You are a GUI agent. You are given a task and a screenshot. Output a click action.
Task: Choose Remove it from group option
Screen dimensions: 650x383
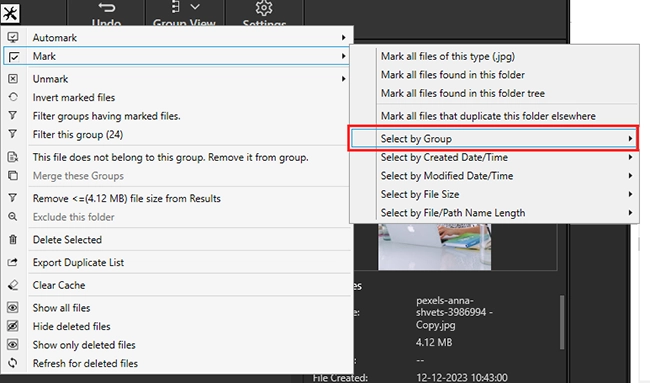[177, 157]
